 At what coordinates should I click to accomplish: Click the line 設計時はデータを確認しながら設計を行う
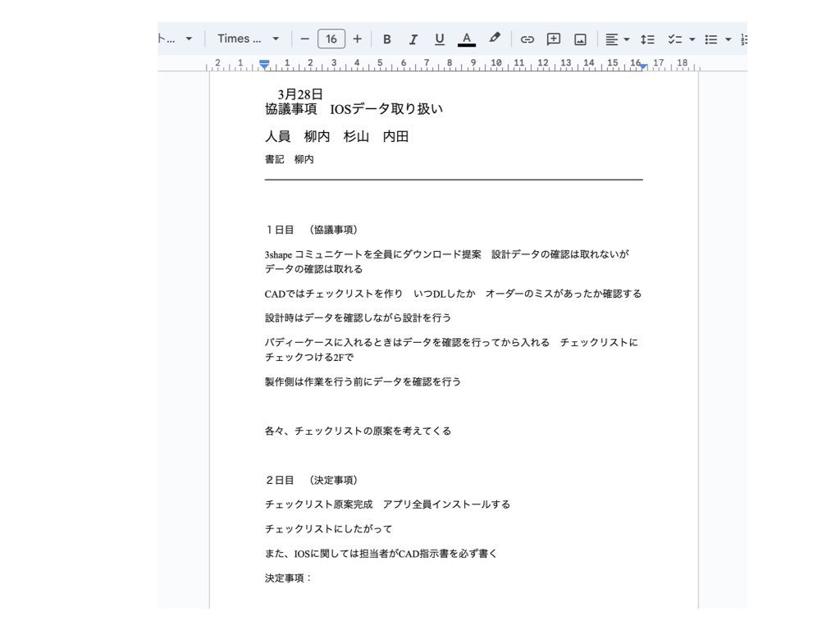(x=358, y=317)
